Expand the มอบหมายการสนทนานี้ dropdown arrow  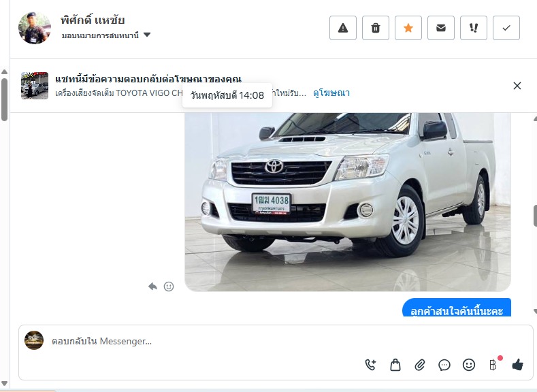147,35
